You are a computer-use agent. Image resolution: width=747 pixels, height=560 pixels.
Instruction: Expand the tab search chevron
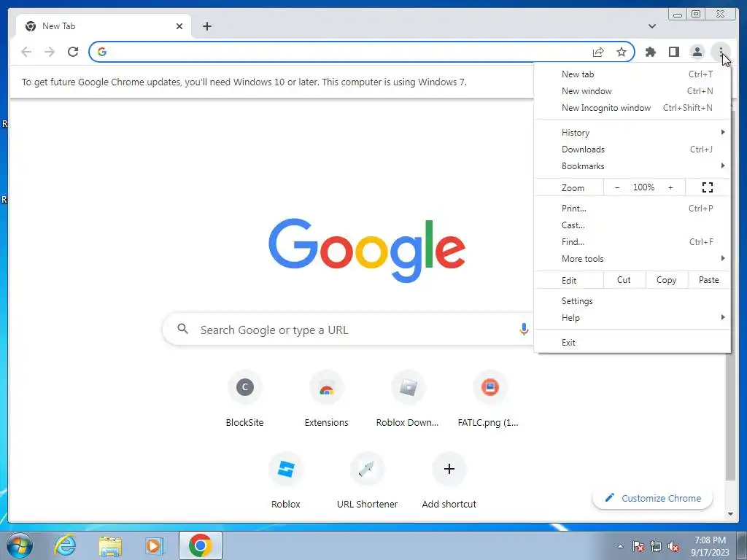tap(651, 26)
